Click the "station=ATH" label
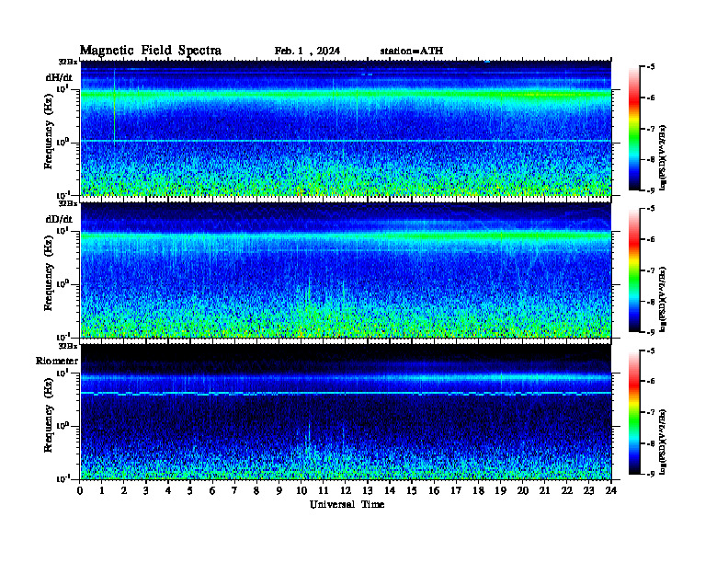Image resolution: width=728 pixels, height=563 pixels. point(412,52)
